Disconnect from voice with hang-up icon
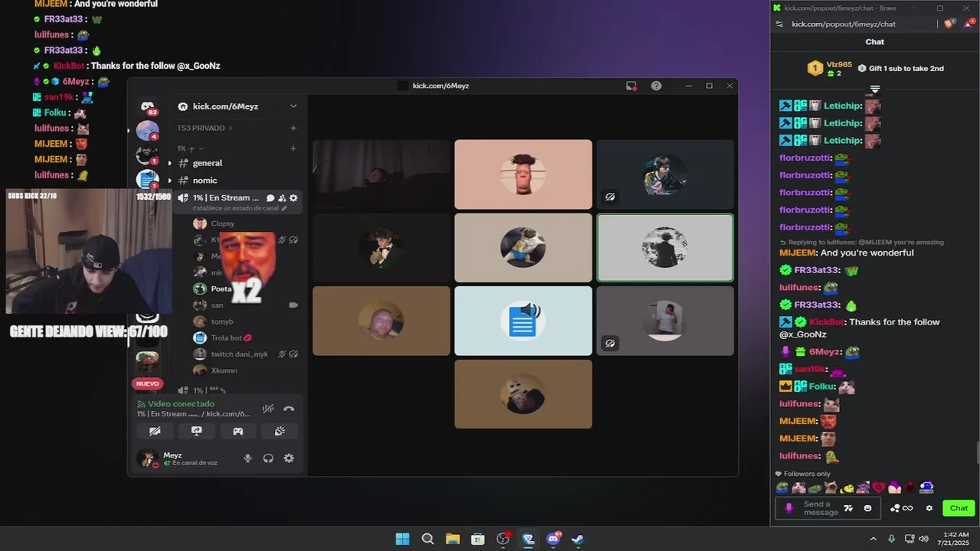This screenshot has width=980, height=551. pos(289,409)
